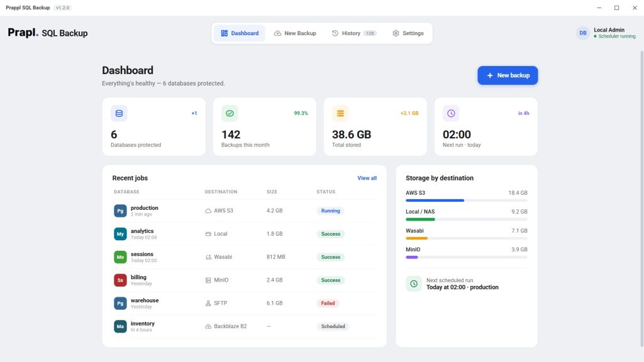
Task: Click the warehouse database name
Action: (145, 300)
